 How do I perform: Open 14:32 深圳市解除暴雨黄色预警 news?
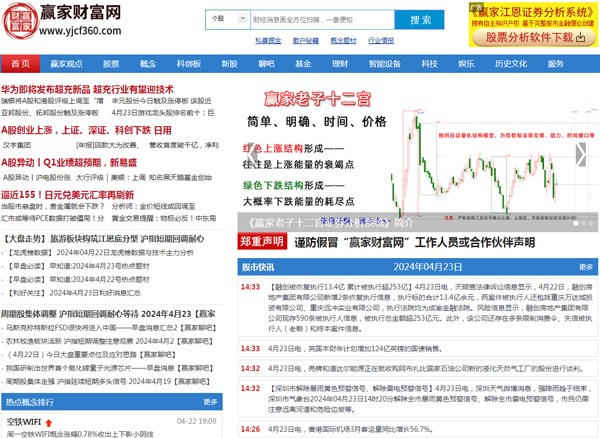[x=417, y=399]
